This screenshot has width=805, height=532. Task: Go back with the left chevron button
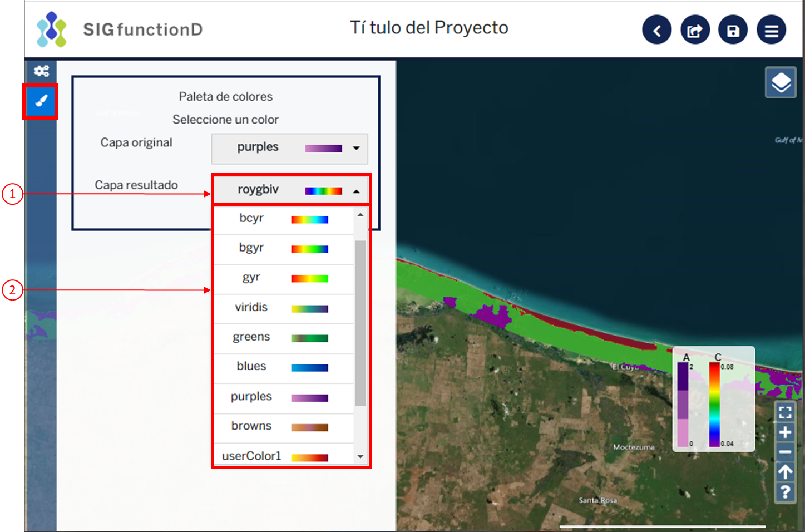tap(657, 30)
